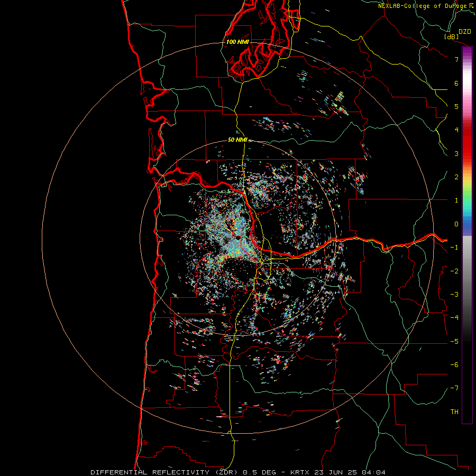Click the 0 value on the ZDR scale
476x476 pixels.
point(456,224)
